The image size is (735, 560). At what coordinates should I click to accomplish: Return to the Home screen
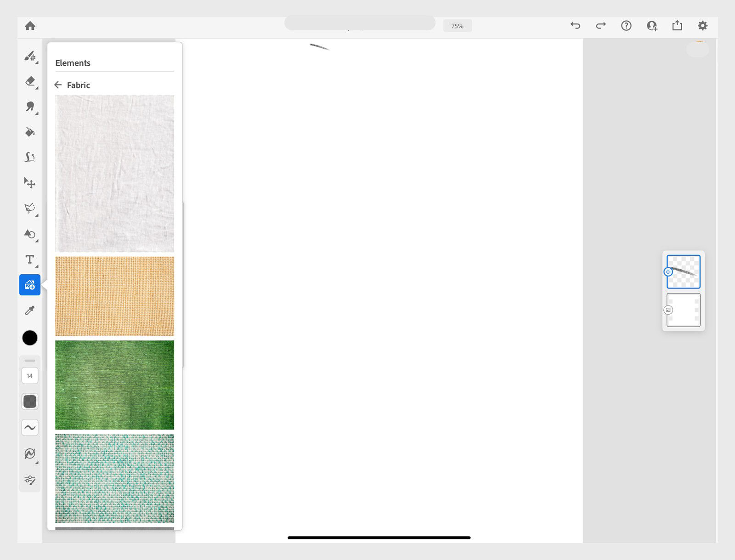pos(30,26)
